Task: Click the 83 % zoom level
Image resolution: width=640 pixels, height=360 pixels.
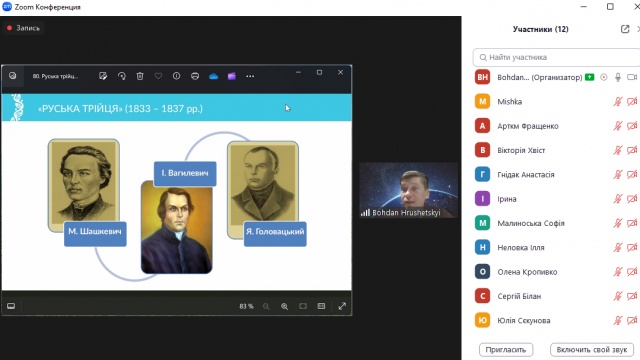Action: coord(246,306)
